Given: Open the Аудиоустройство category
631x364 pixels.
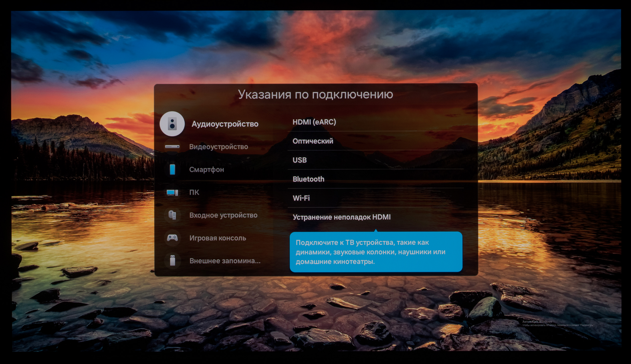Looking at the screenshot, I should point(225,124).
